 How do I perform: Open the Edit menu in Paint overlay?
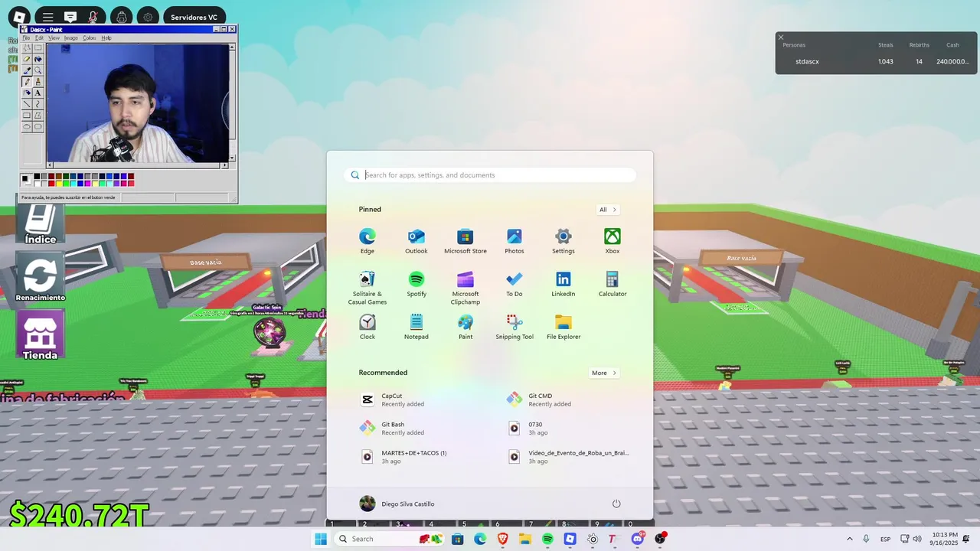(39, 37)
